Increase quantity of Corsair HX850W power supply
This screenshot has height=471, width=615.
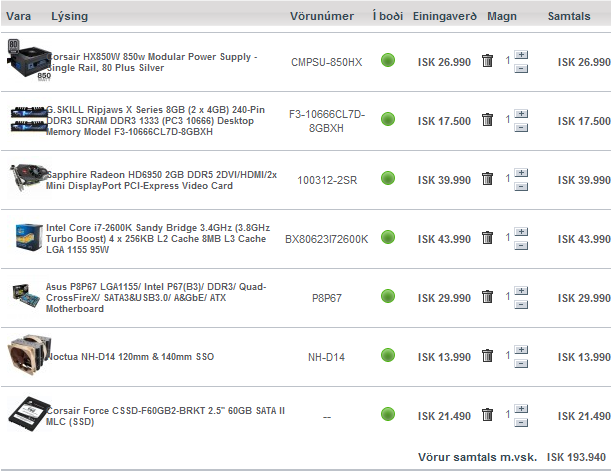pyautogui.click(x=521, y=55)
